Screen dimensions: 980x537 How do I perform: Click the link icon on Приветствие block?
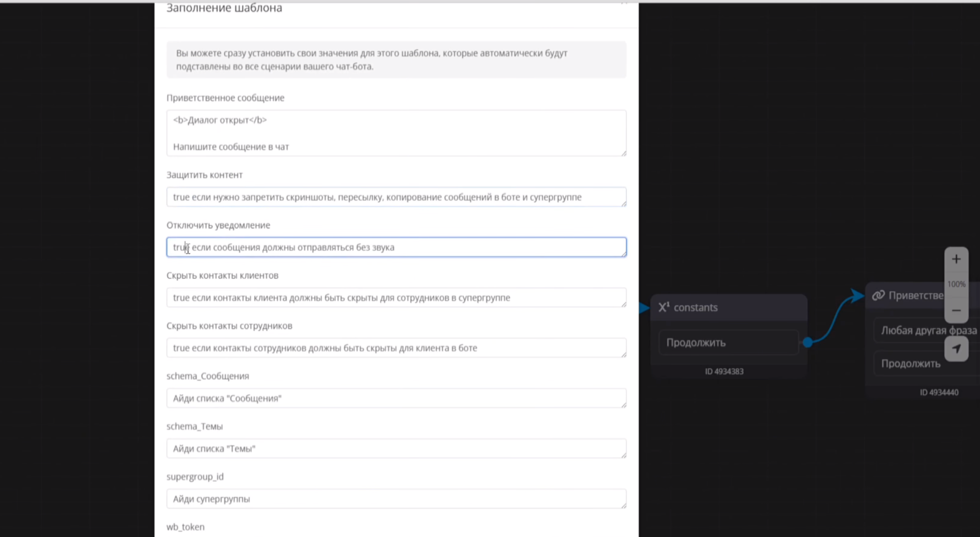pyautogui.click(x=878, y=295)
